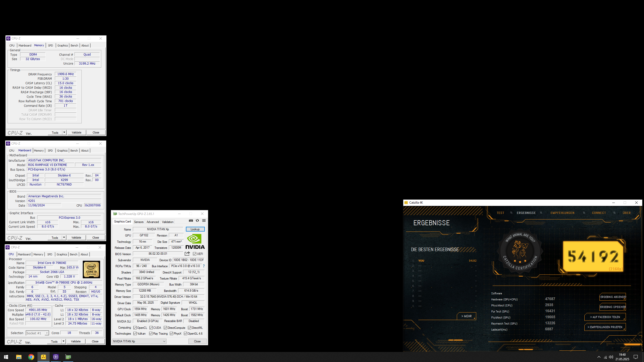Open EMPFEHLUNGEN tab in Catzilla
Image resolution: width=644 pixels, height=362 pixels.
562,213
